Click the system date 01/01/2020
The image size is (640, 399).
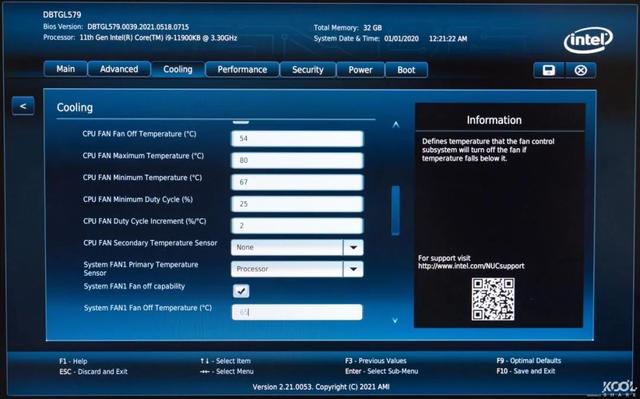pos(401,39)
